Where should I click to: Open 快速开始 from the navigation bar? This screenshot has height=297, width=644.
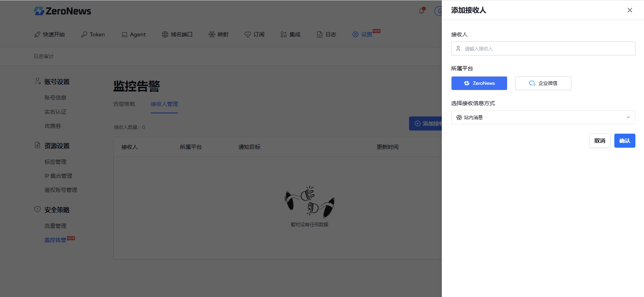point(50,34)
